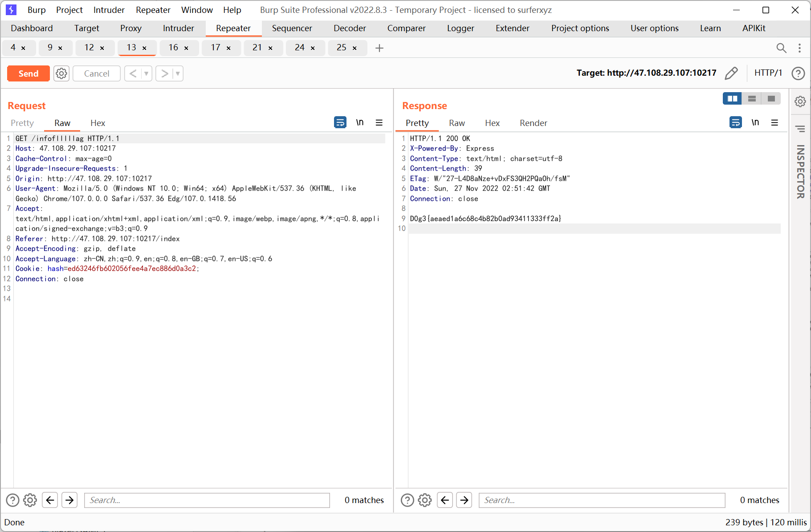Switch Response view to Raw
The image size is (811, 532).
[x=456, y=123]
